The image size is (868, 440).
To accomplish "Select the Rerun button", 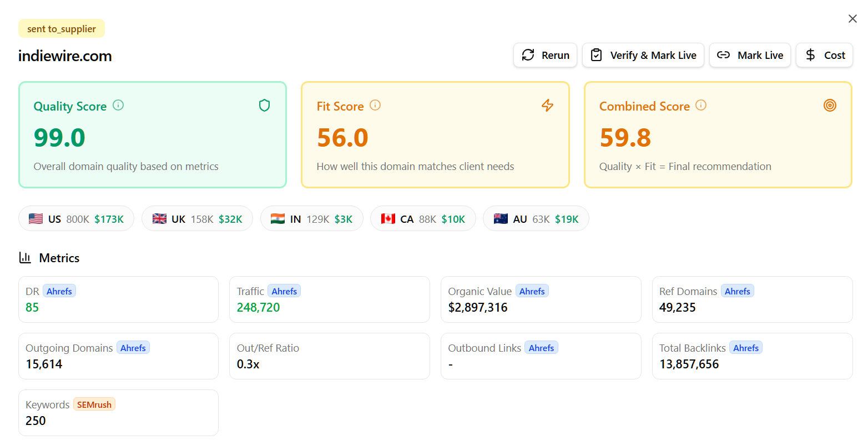I will 545,55.
